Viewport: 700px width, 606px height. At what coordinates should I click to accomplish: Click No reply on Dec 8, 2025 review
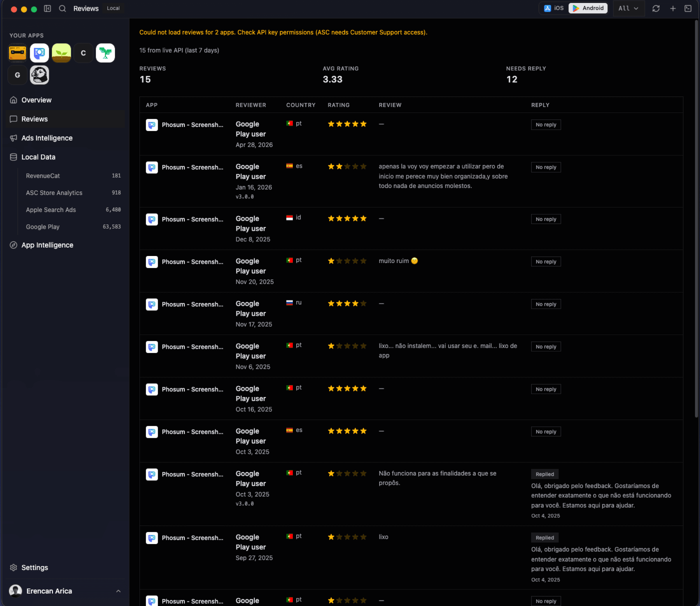click(x=546, y=219)
